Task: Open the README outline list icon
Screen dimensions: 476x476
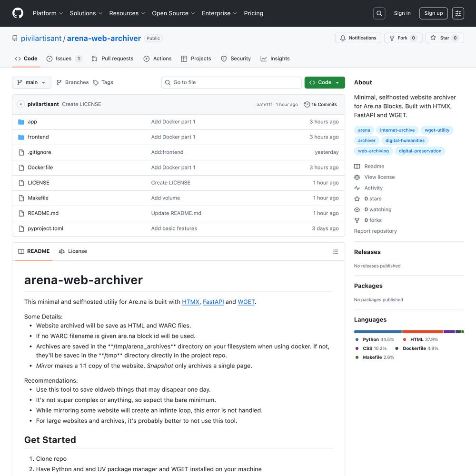Action: click(x=335, y=252)
